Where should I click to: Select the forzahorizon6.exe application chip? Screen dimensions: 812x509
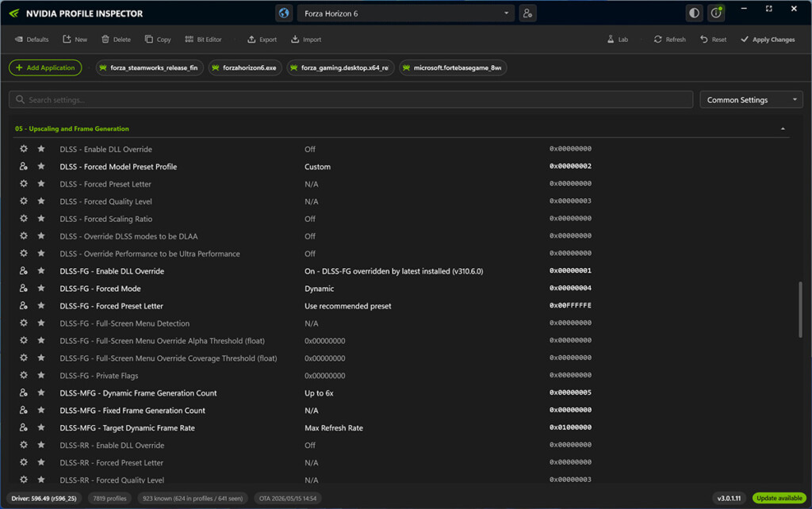[x=245, y=68]
